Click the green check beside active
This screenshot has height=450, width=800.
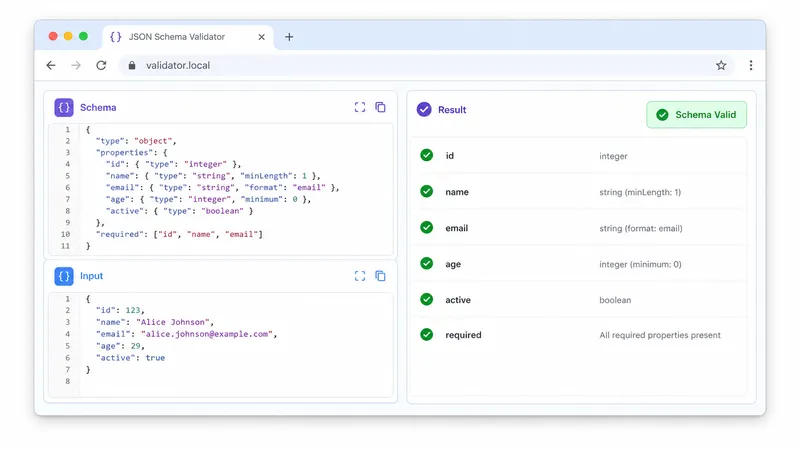point(427,299)
